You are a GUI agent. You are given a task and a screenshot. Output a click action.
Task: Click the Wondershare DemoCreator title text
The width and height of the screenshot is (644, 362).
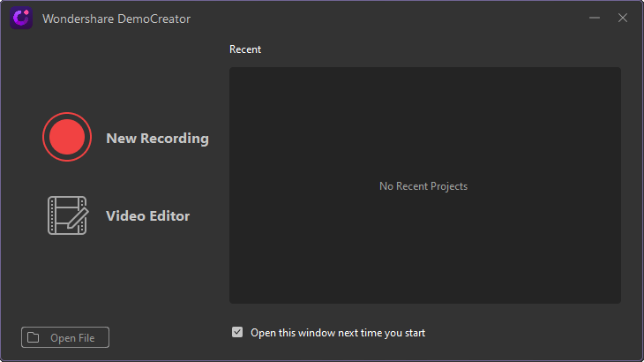tap(116, 19)
